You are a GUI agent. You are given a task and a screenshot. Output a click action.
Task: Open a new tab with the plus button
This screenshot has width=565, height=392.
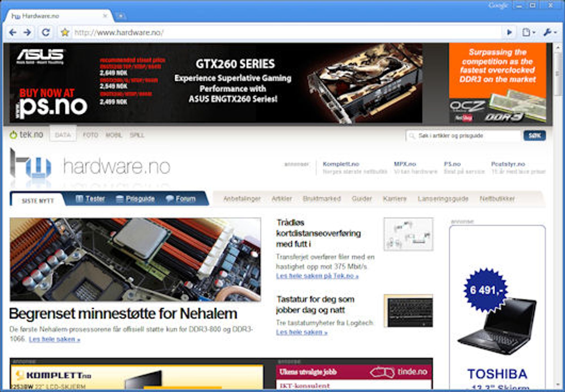tap(120, 16)
